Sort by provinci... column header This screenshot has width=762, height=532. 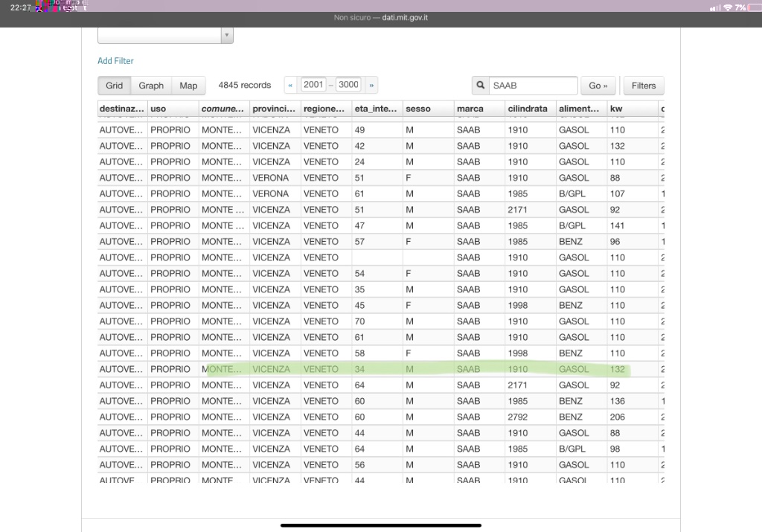coord(275,109)
